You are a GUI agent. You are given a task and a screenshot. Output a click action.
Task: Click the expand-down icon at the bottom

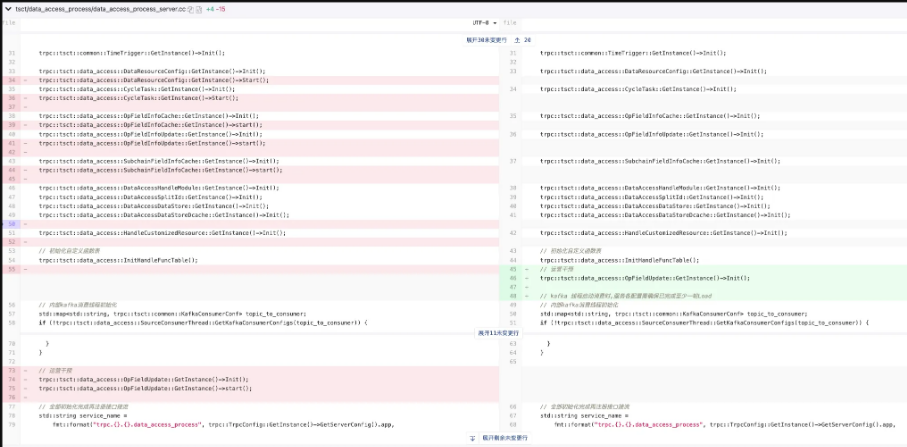pyautogui.click(x=474, y=438)
